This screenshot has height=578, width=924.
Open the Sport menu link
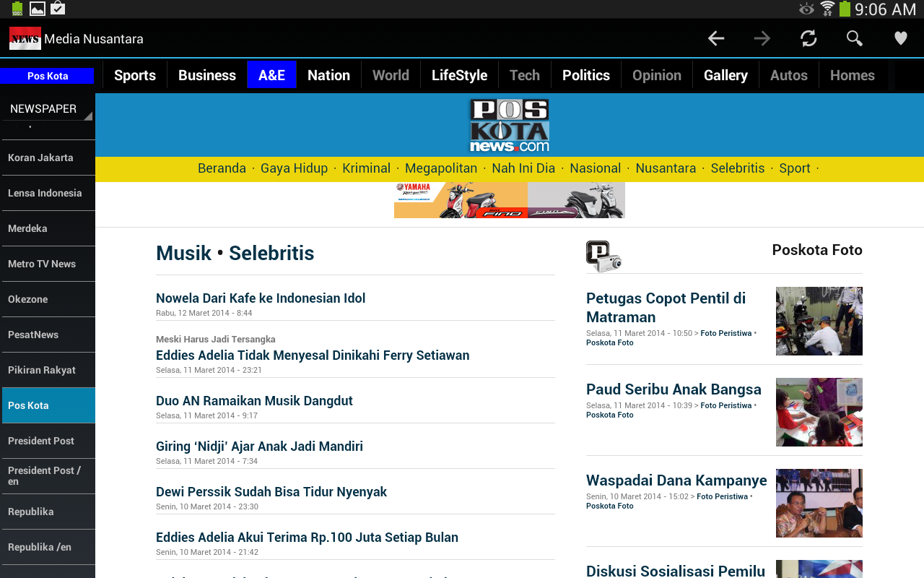point(795,168)
